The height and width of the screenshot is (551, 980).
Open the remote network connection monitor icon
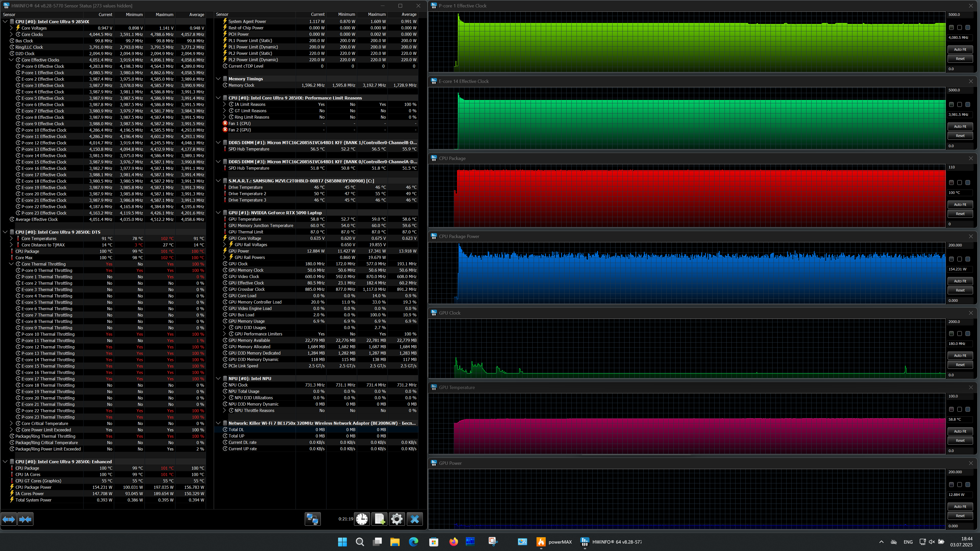click(313, 519)
